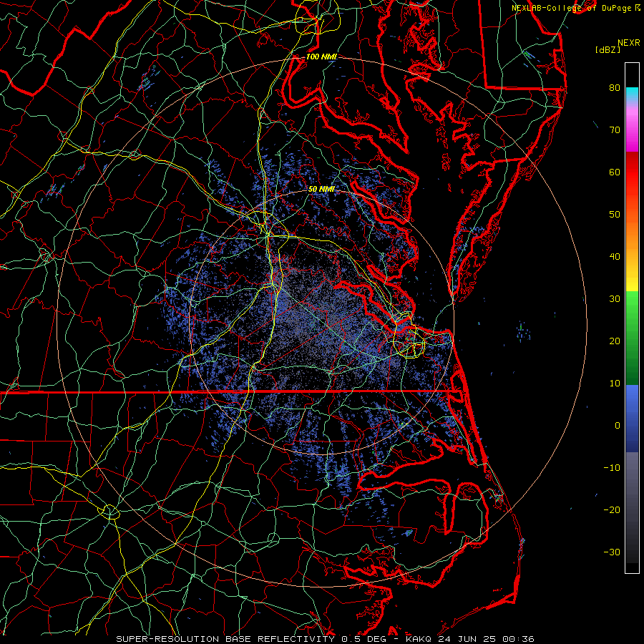
Task: Click the magenta band of the color bar
Action: (632, 135)
